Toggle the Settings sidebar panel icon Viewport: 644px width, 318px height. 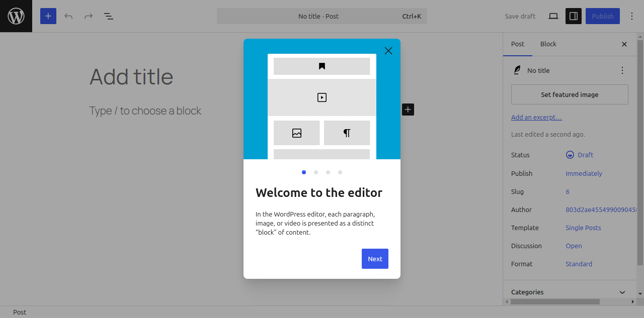coord(574,16)
